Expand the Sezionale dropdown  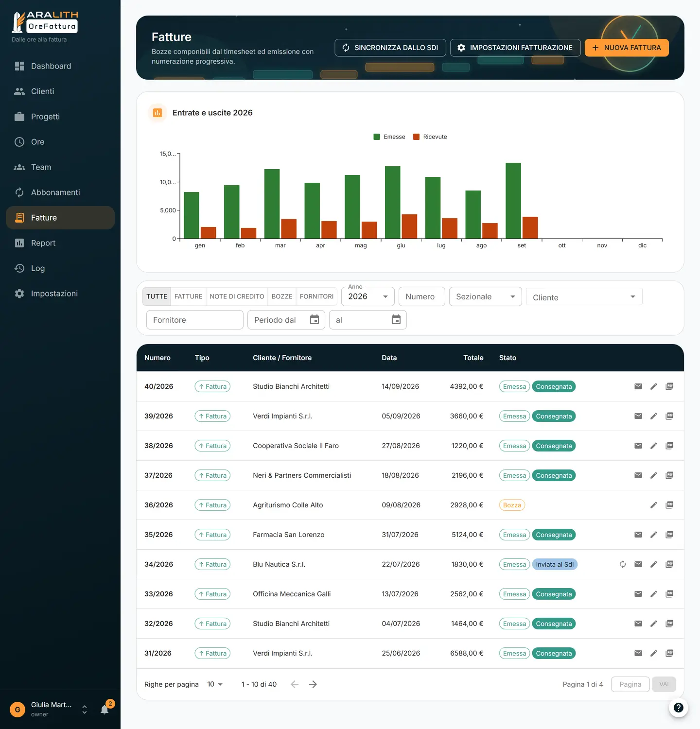(486, 296)
